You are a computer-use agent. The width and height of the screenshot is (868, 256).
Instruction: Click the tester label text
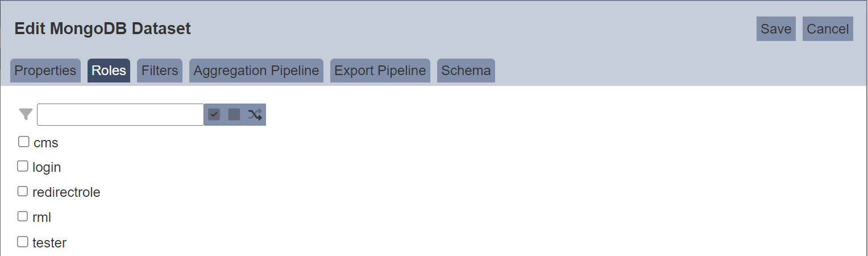(x=49, y=243)
